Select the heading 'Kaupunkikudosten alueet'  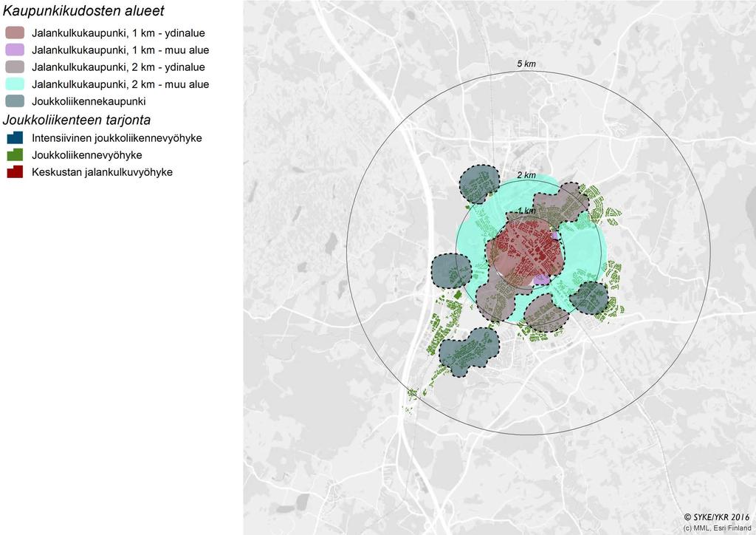pos(83,10)
